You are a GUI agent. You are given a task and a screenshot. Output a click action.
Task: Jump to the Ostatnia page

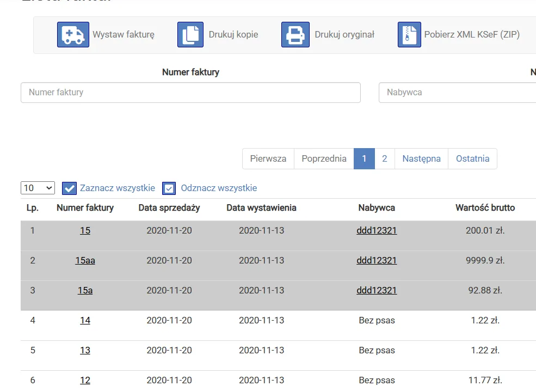pyautogui.click(x=473, y=159)
